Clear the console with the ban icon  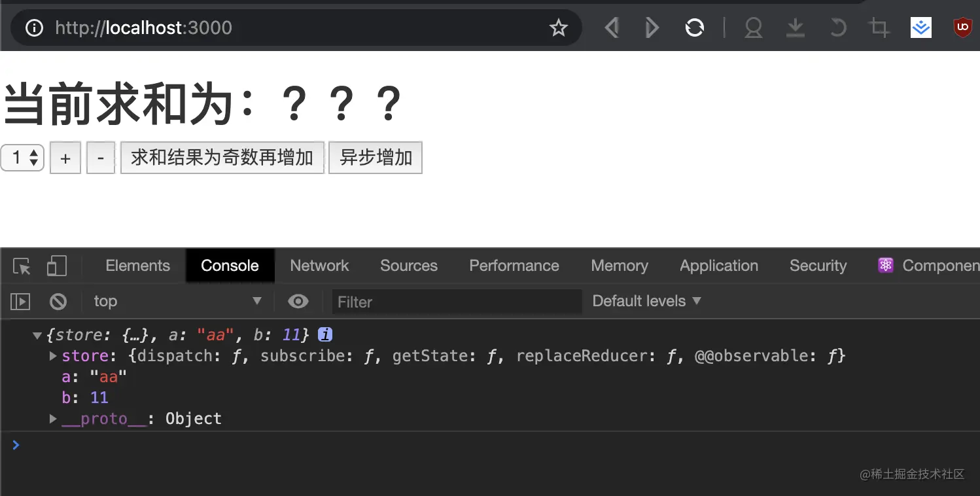click(x=58, y=301)
